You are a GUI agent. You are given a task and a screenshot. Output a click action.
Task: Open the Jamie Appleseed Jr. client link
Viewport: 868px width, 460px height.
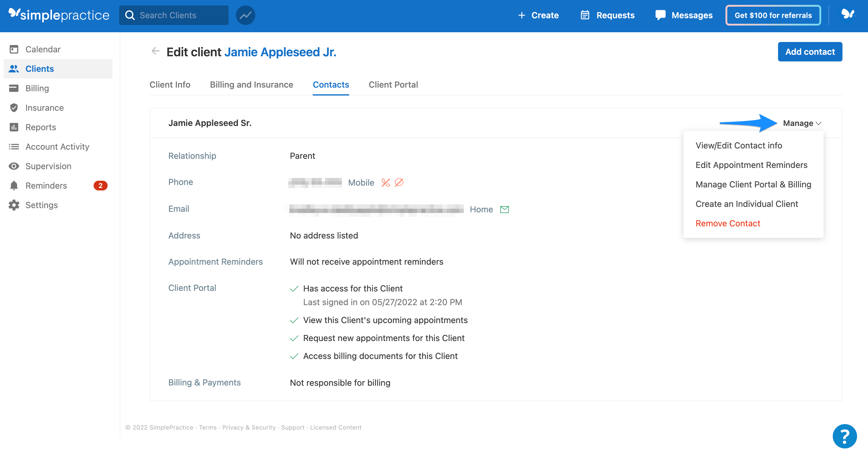pyautogui.click(x=280, y=52)
